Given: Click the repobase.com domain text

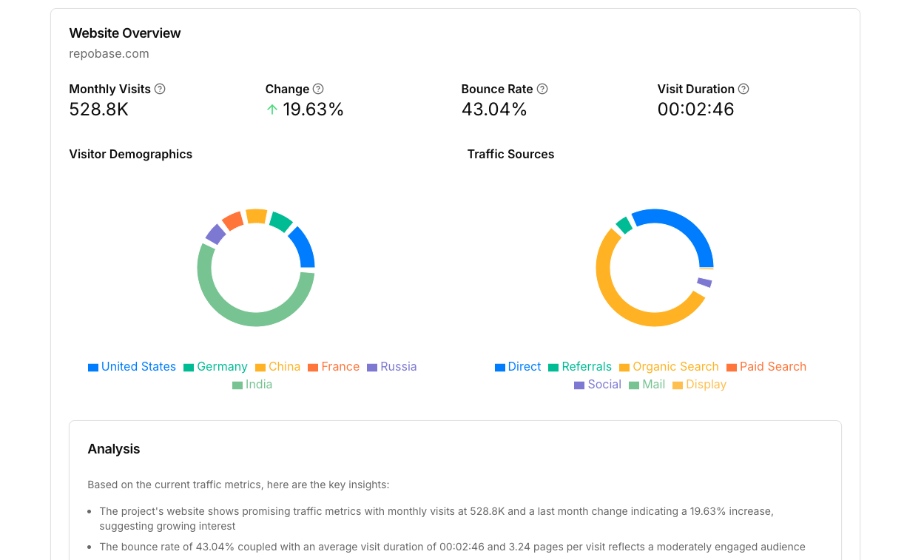Looking at the screenshot, I should [109, 53].
